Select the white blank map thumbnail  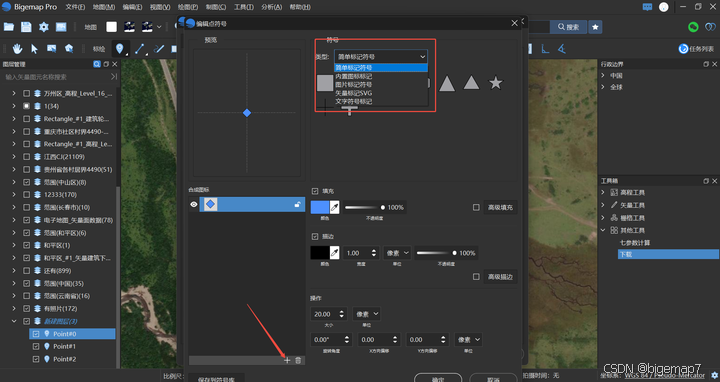click(x=112, y=27)
